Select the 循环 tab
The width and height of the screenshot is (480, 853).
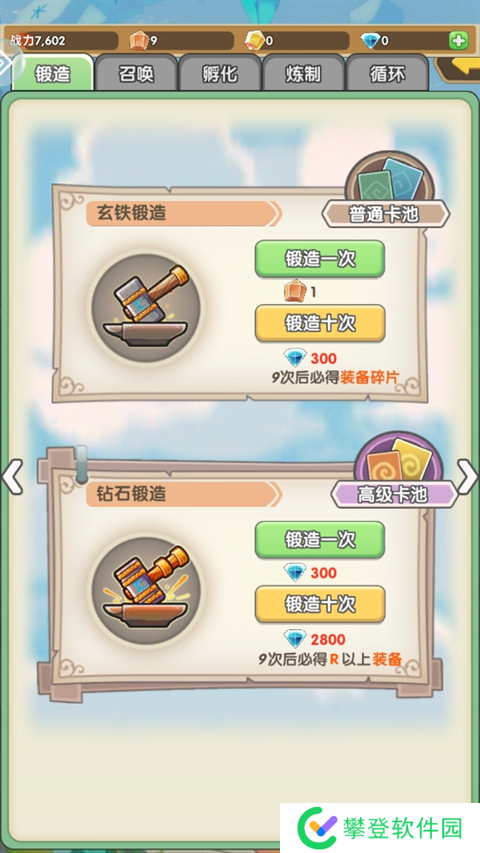[387, 73]
